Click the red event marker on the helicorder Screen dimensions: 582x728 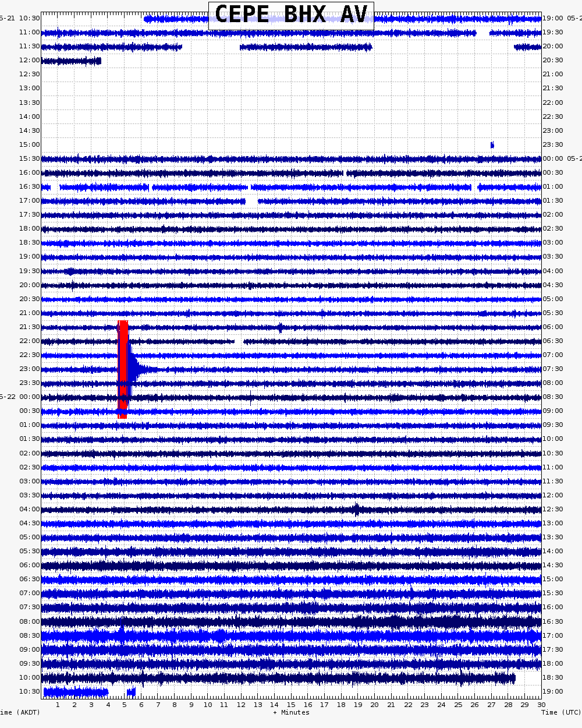(x=122, y=369)
